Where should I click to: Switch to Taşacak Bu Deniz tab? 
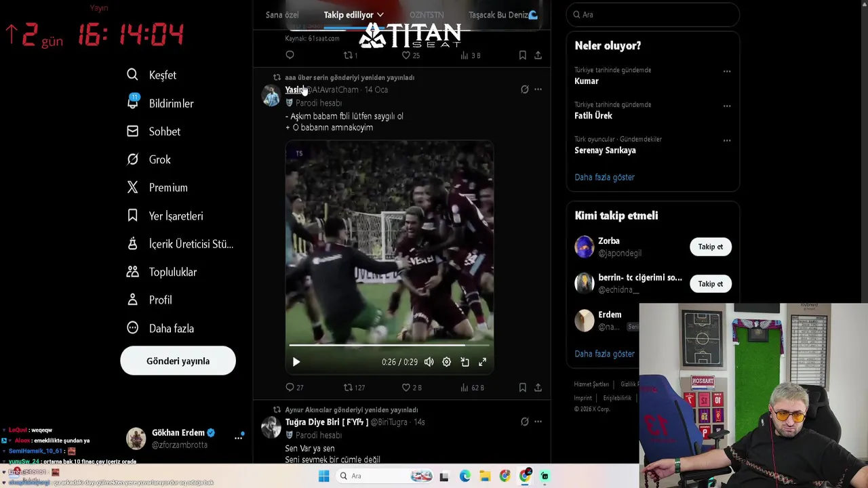(502, 15)
